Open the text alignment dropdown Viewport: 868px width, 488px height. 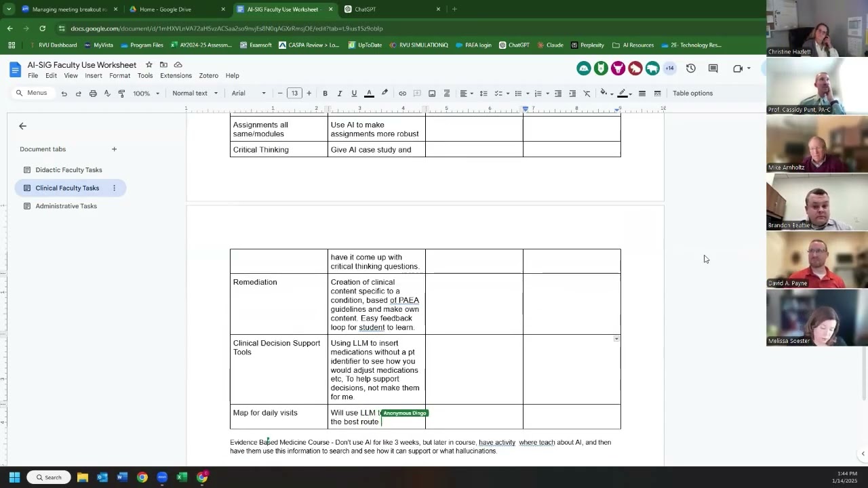point(467,94)
